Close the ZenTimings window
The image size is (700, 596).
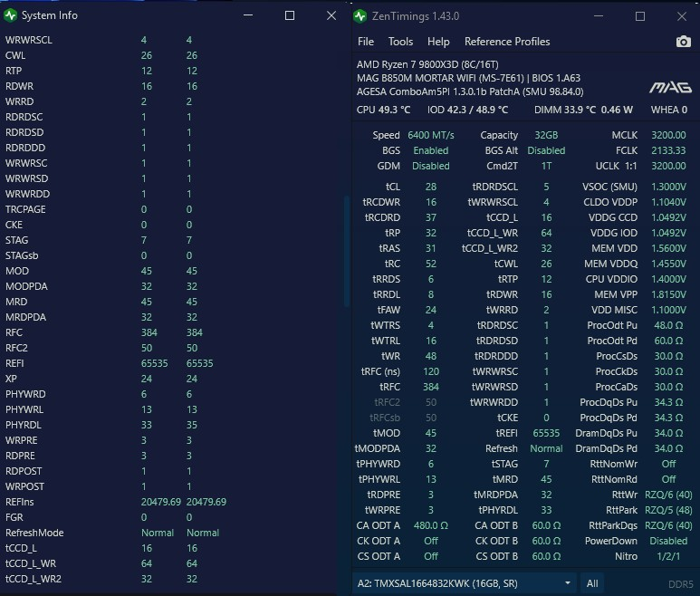tap(682, 16)
